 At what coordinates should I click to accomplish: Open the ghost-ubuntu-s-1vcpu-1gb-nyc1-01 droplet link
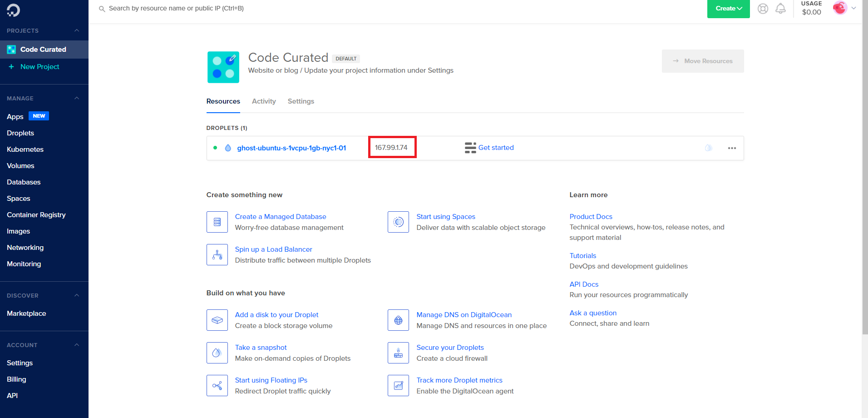click(x=291, y=148)
